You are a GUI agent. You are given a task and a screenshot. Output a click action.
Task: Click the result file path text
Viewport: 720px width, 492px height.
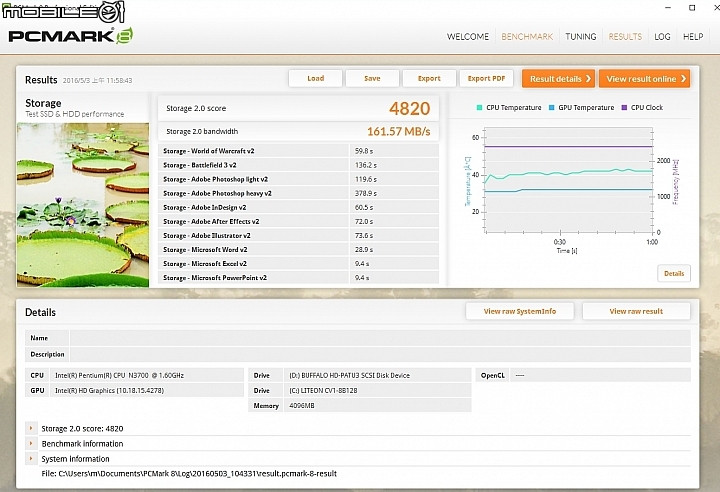189,474
